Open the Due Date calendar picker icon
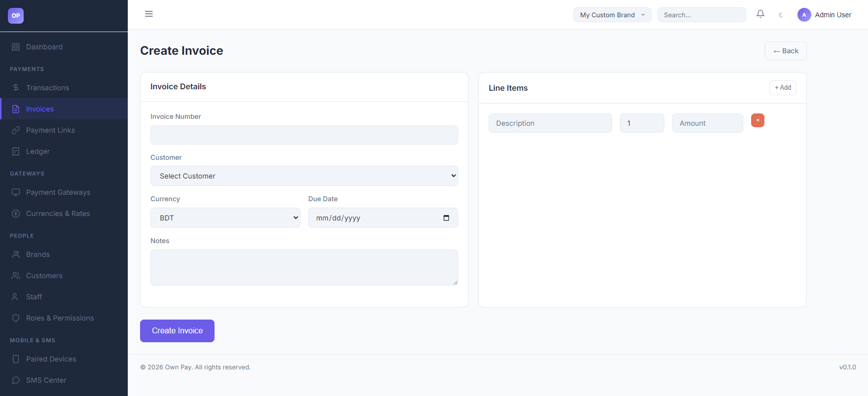 click(x=446, y=218)
